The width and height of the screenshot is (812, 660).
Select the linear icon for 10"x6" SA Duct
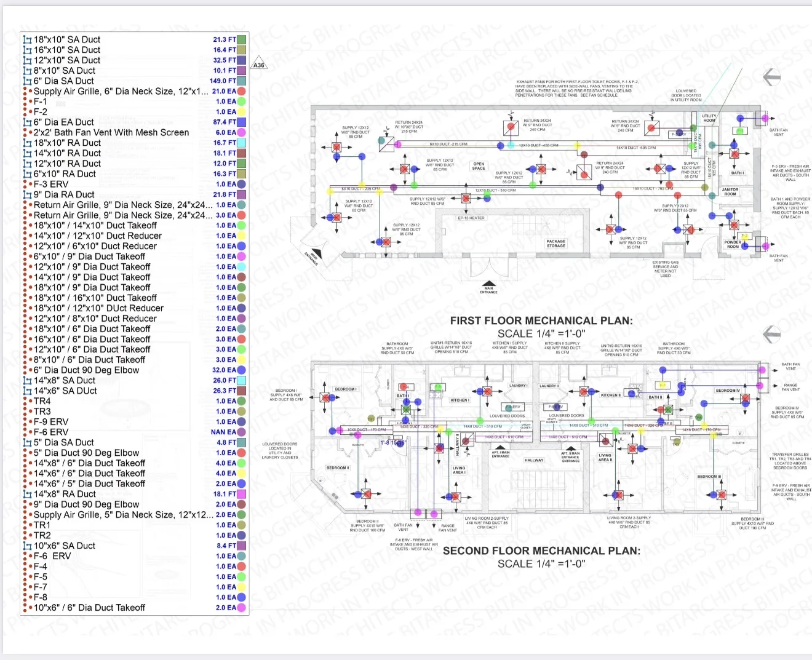27,546
